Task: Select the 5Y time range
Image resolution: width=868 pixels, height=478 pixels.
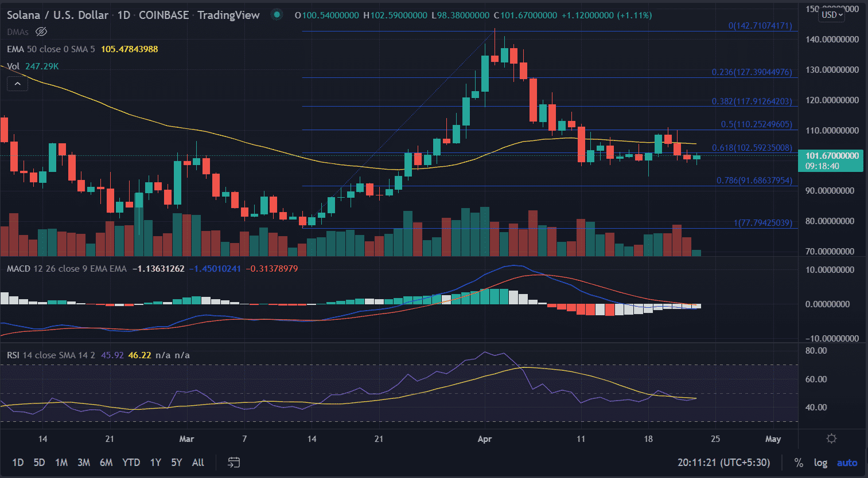Action: pyautogui.click(x=177, y=463)
